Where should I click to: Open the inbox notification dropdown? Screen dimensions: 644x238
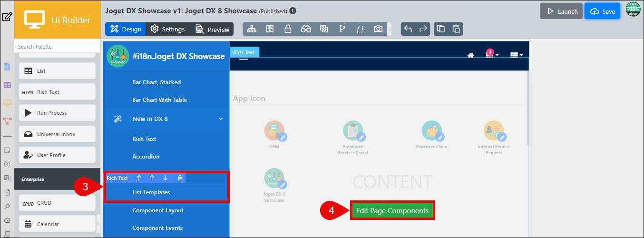492,55
